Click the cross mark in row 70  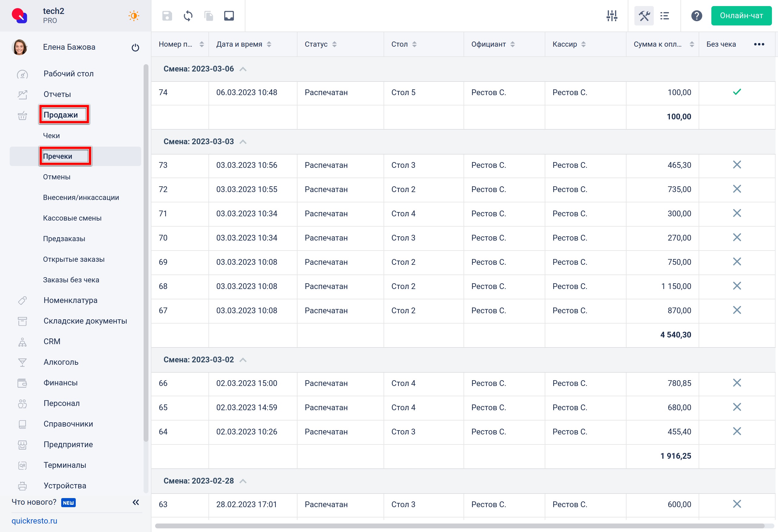(737, 238)
